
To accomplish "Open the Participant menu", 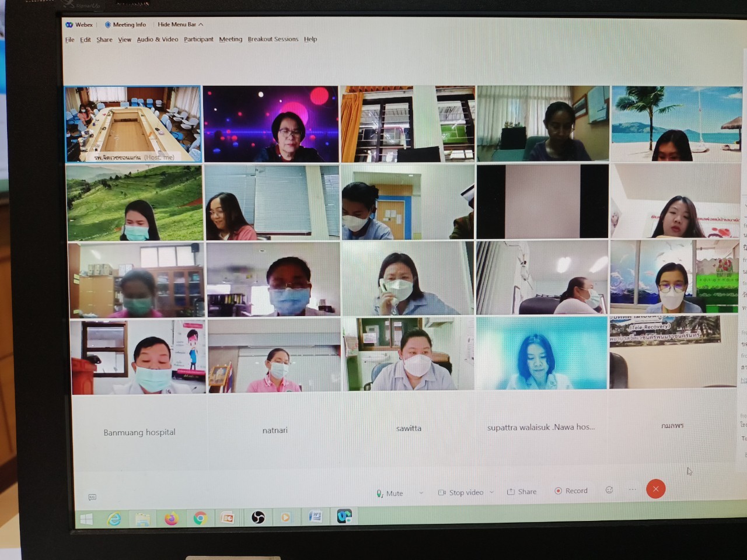I will tap(198, 40).
